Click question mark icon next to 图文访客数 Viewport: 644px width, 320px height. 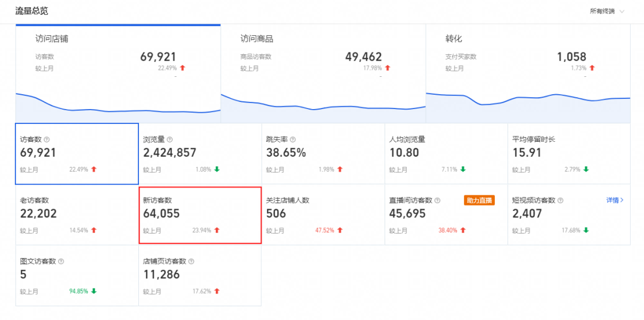[61, 262]
